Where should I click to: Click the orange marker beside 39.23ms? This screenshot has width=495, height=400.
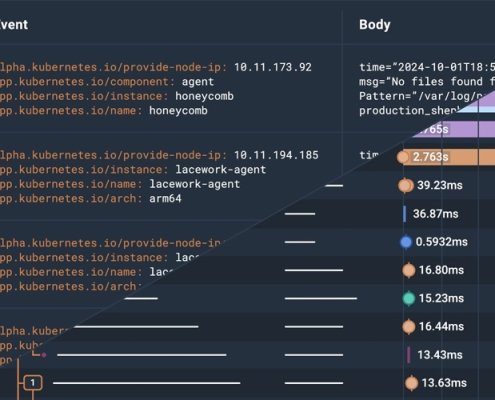(x=405, y=185)
